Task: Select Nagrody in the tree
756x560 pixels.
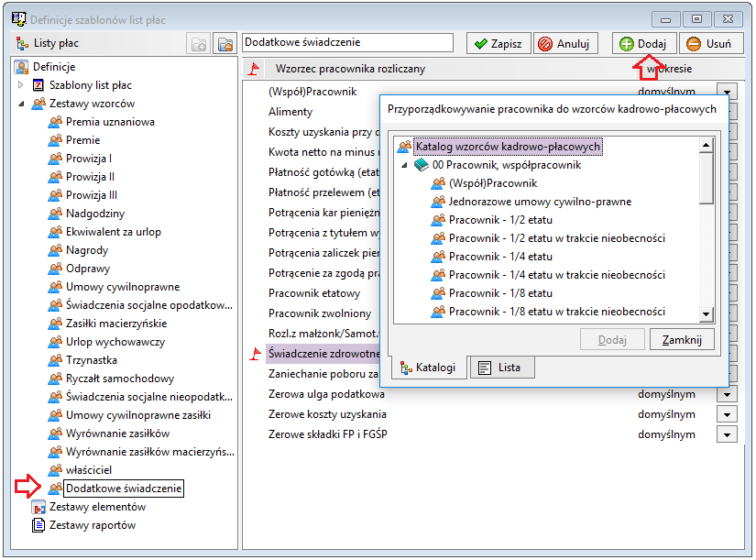Action: [x=87, y=250]
